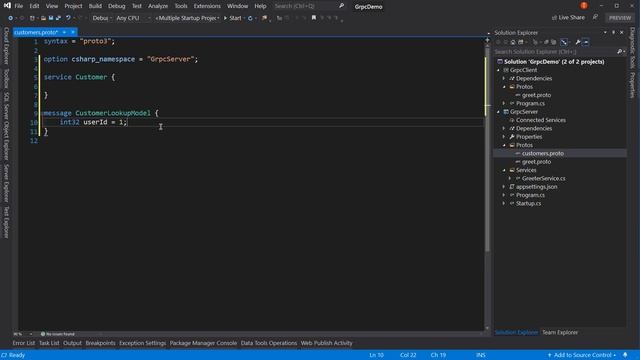640x360 pixels.
Task: Select Connected Services in GrpcServer
Action: click(540, 120)
